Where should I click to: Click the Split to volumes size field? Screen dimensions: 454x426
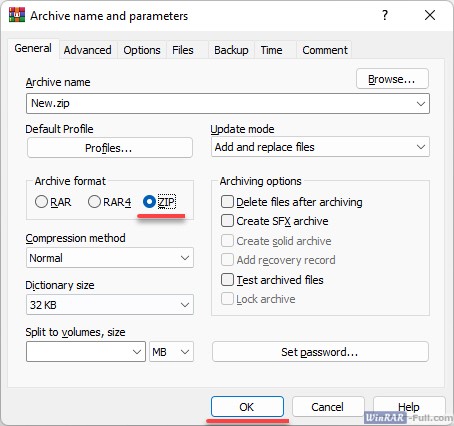coord(86,352)
